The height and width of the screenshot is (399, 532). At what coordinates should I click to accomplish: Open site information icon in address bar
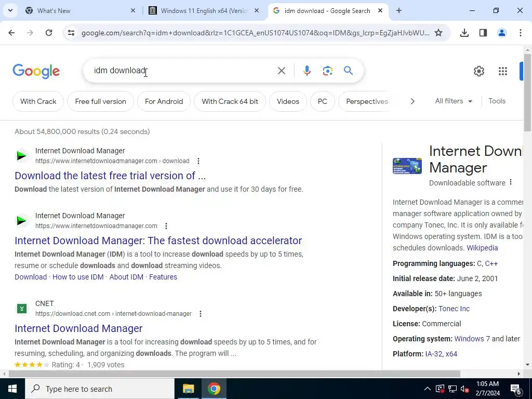pyautogui.click(x=71, y=33)
